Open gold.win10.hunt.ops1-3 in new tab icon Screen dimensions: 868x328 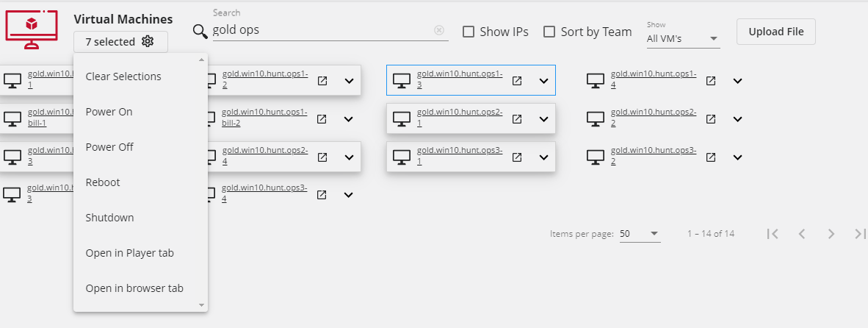[x=517, y=80]
